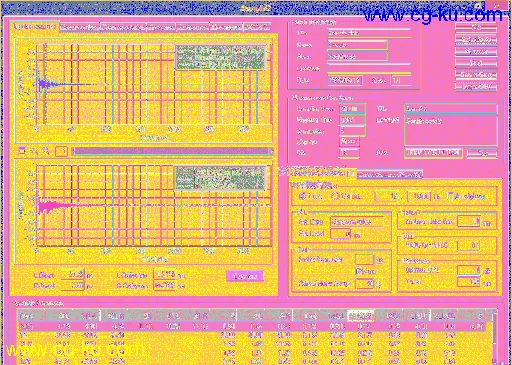Click the pink Calculate button below the lower graph
Viewport: 512px width, 365px height.
tap(245, 276)
